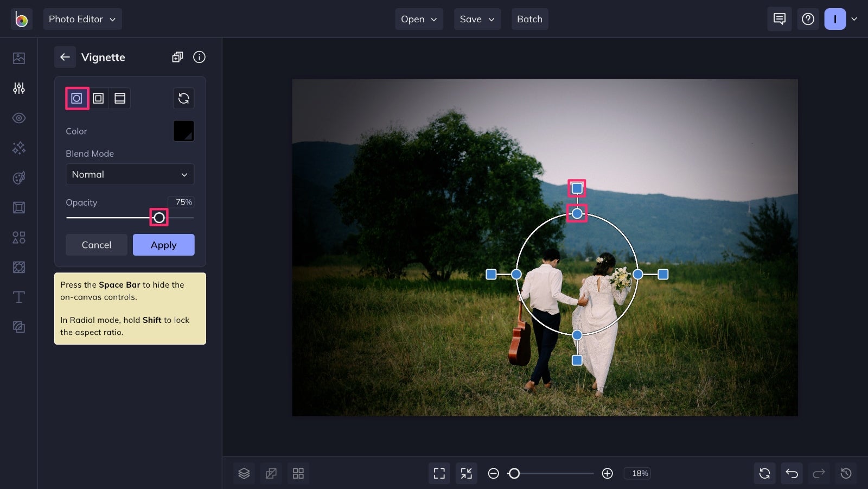Open the AI effects sidebar panel
The height and width of the screenshot is (489, 868).
pyautogui.click(x=18, y=148)
